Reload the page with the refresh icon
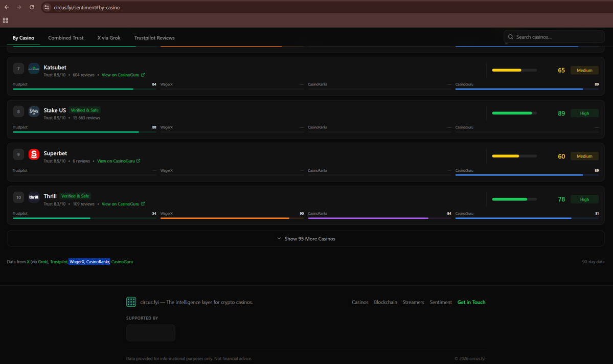Image resolution: width=613 pixels, height=364 pixels. pyautogui.click(x=32, y=7)
